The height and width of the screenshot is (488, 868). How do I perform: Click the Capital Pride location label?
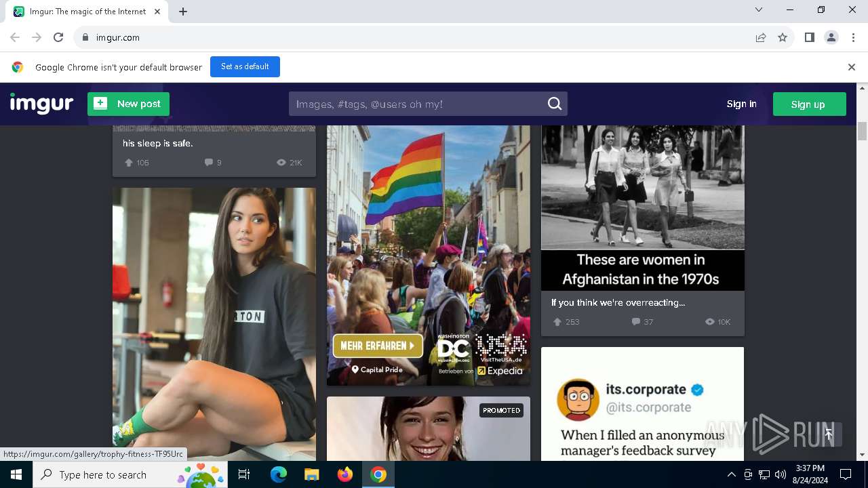coord(377,369)
